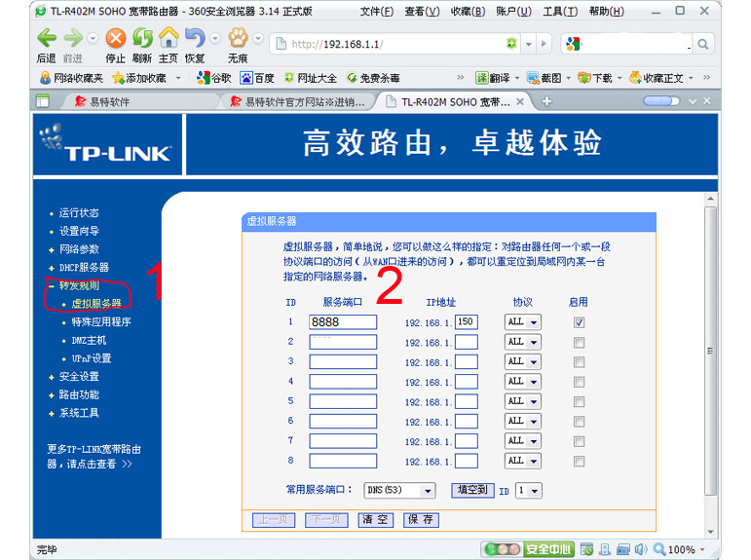Open the ID dropdown next to 填空到
The width and height of the screenshot is (751, 560).
pos(528,491)
